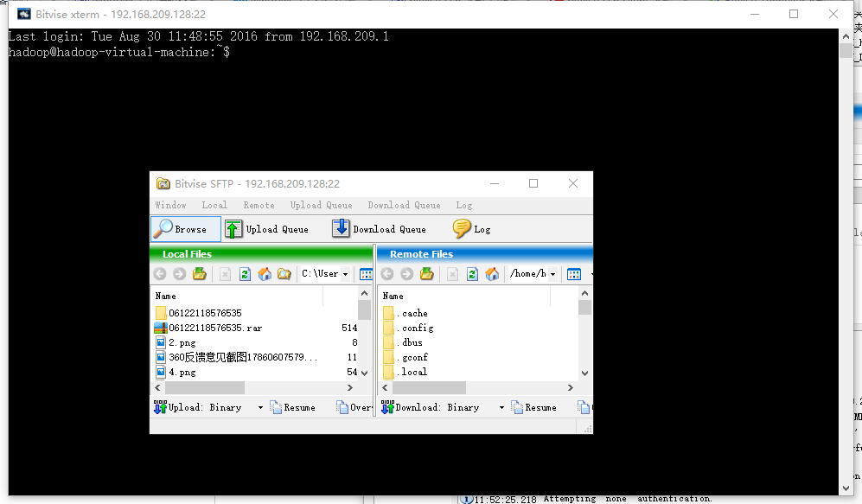
Task: Select local file 4.png
Action: [176, 372]
